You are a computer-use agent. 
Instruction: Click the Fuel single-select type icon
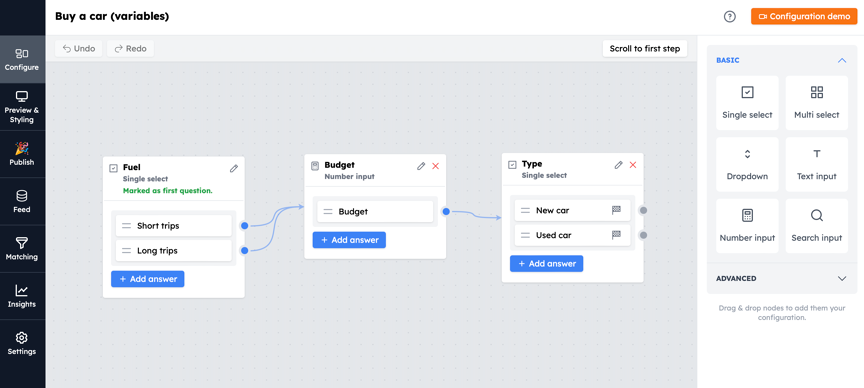114,169
